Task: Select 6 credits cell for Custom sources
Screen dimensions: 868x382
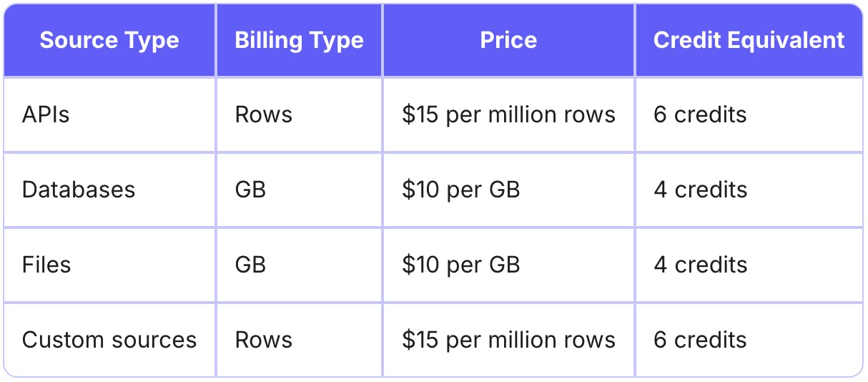Action: (700, 340)
